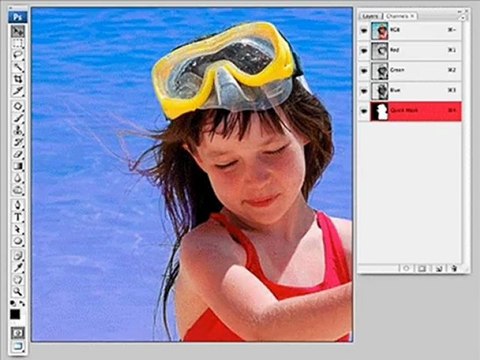This screenshot has width=480, height=360.
Task: Select the Ellipse shape tool
Action: 18,241
